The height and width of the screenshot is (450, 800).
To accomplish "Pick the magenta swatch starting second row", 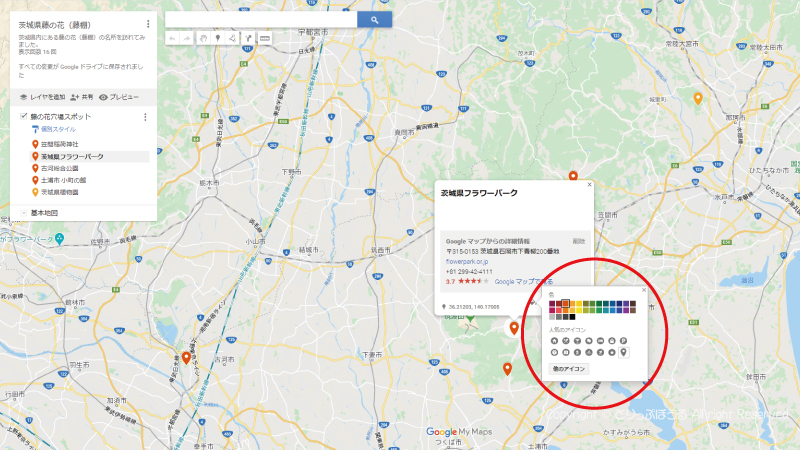I will click(x=552, y=310).
